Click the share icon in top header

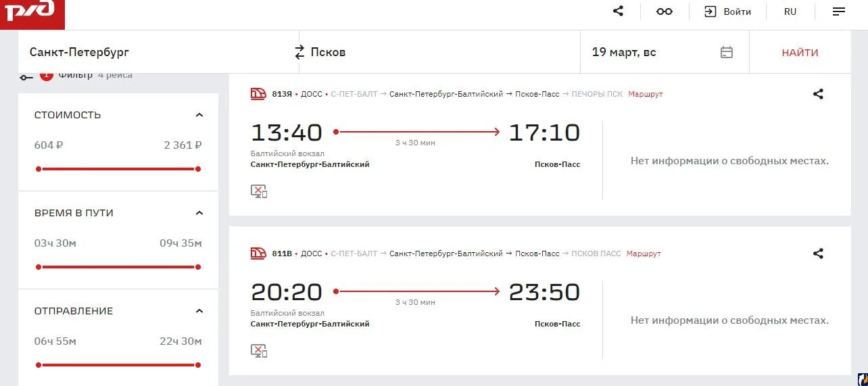618,11
